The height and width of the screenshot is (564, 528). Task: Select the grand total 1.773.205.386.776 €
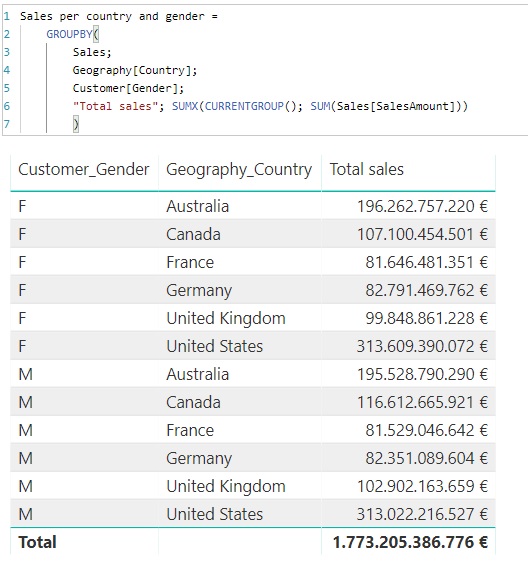(410, 542)
